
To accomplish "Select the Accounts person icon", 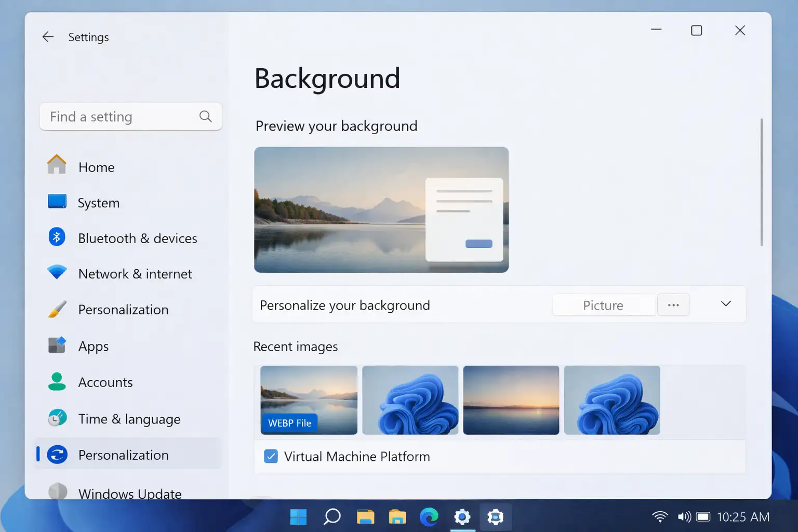I will tap(56, 381).
